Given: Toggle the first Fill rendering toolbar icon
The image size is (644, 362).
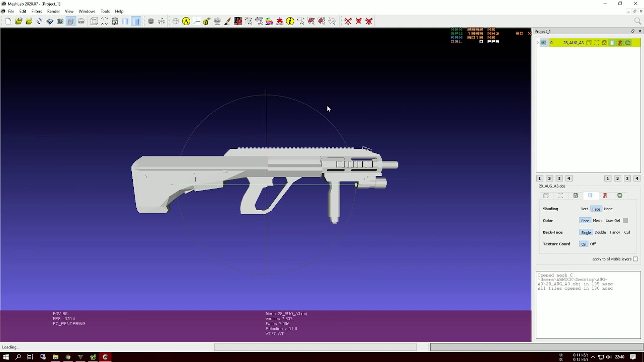Looking at the screenshot, I should click(x=125, y=21).
